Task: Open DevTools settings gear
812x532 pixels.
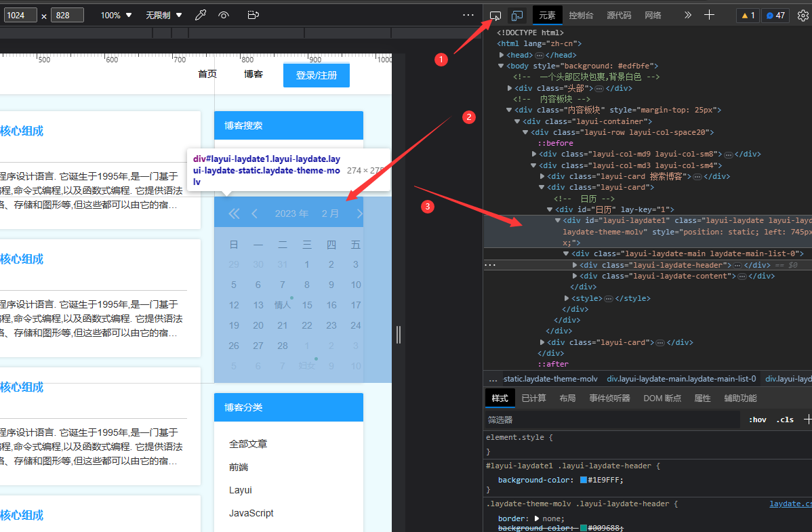Action: pos(803,16)
